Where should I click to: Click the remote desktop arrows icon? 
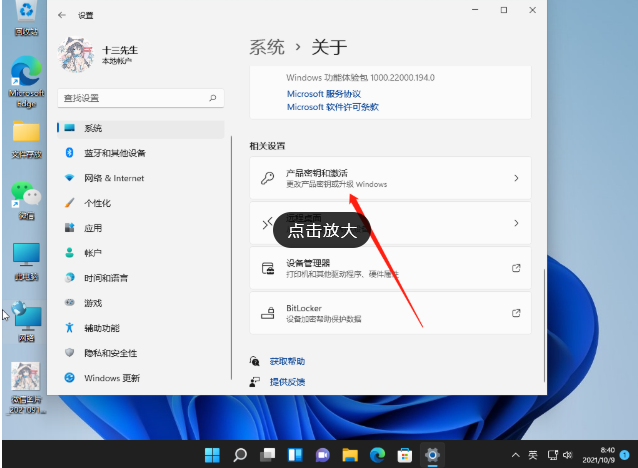[267, 223]
